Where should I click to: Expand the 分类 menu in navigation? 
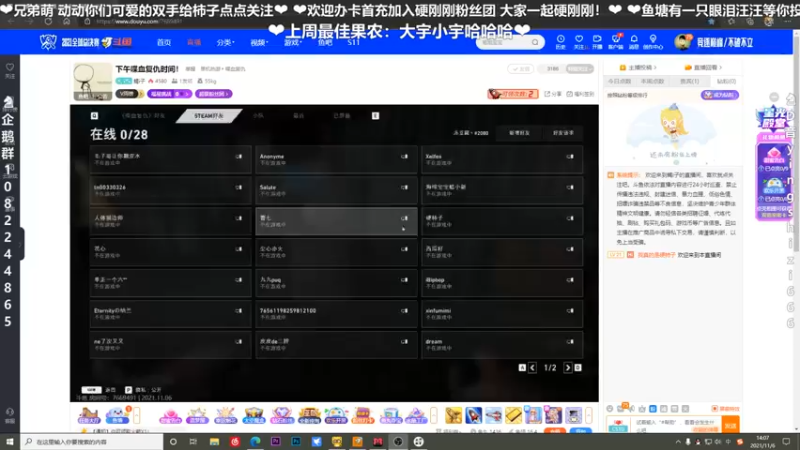225,43
